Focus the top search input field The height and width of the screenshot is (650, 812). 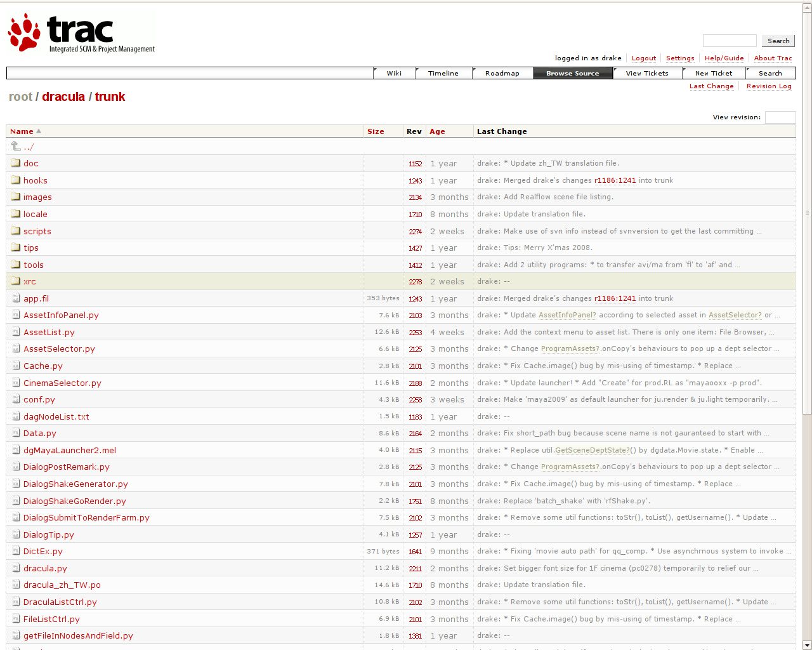pyautogui.click(x=730, y=41)
